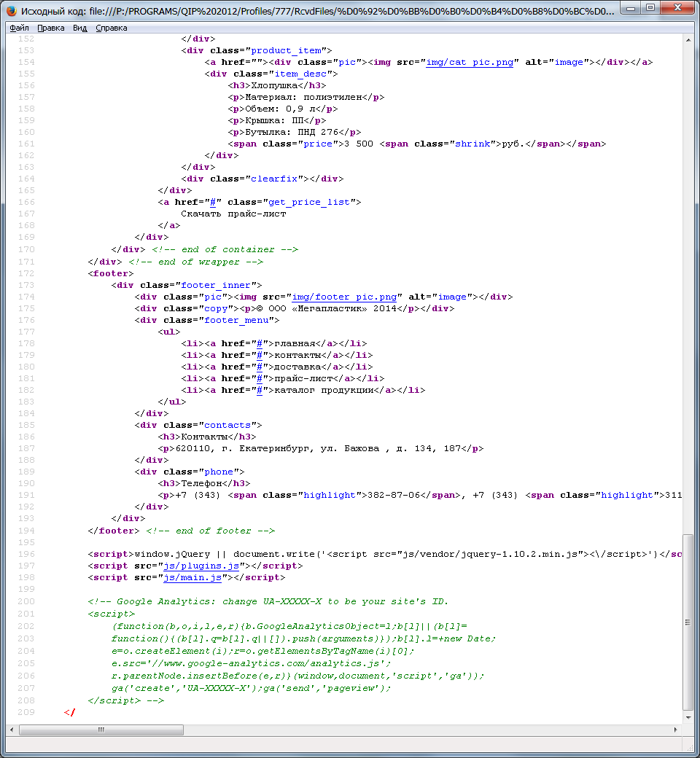The height and width of the screenshot is (758, 700).
Task: Click the text Бутылка: ПНД 276
Action: coord(292,133)
